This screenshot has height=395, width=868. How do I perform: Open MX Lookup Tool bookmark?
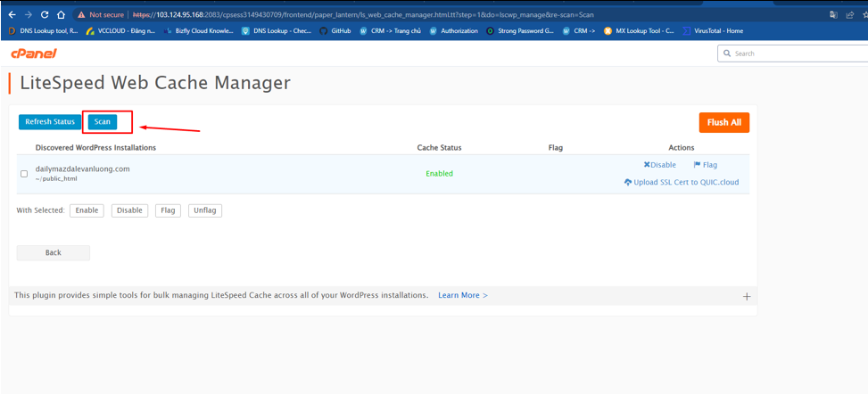(x=640, y=31)
